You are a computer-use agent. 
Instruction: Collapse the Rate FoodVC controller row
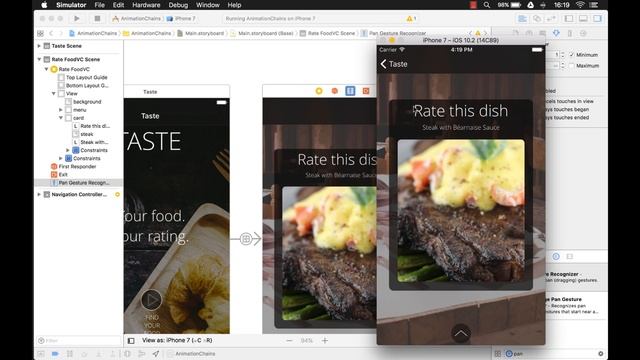pos(47,69)
